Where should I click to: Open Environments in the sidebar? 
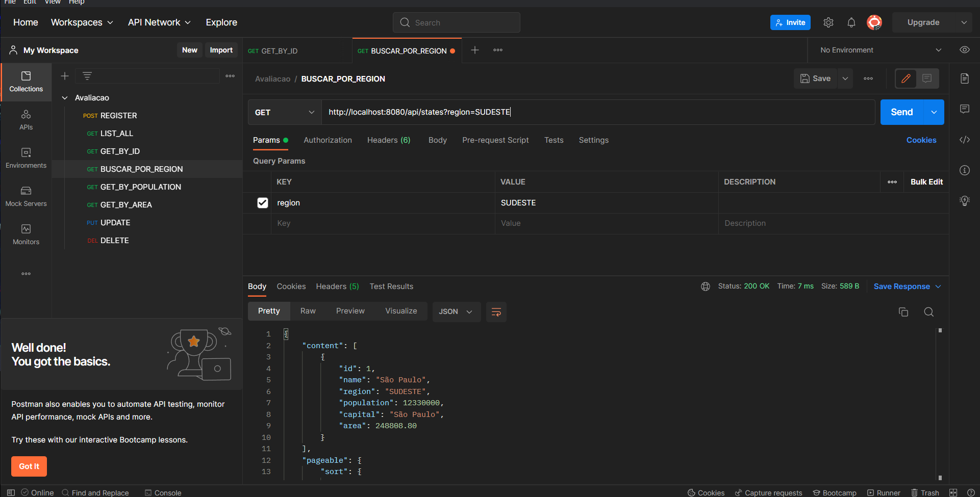click(26, 158)
